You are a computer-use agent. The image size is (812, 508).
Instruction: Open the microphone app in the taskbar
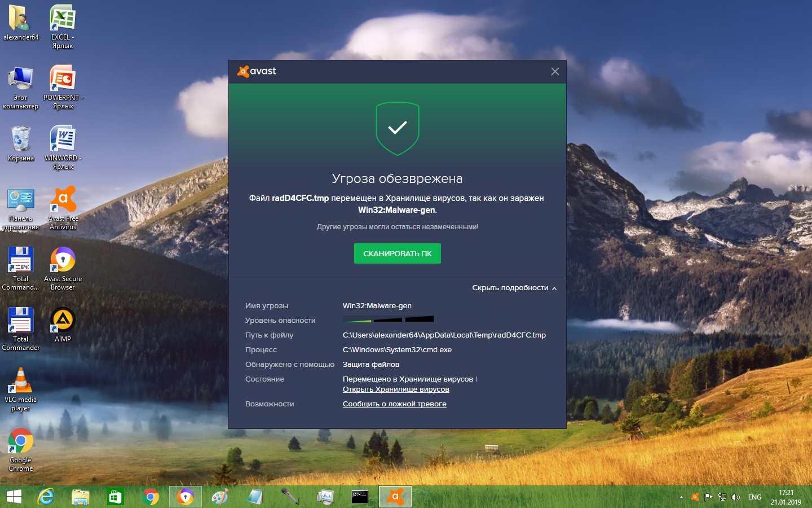290,497
